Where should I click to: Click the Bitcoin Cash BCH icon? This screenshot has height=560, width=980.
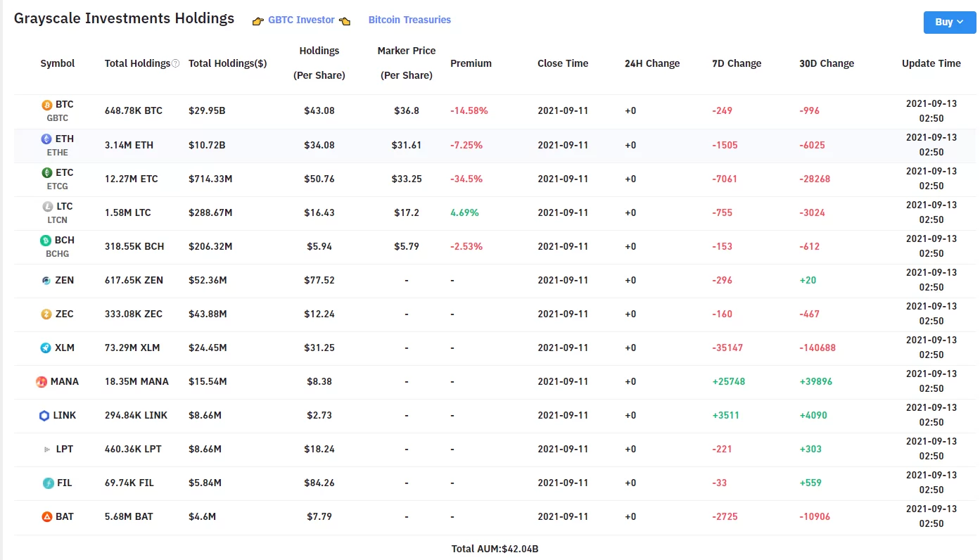coord(46,240)
